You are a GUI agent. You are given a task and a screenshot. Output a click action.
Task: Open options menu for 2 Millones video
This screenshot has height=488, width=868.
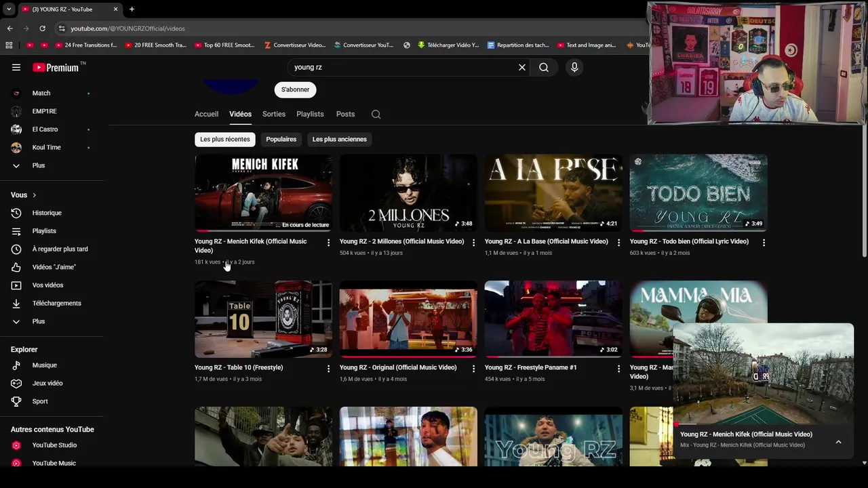click(473, 243)
